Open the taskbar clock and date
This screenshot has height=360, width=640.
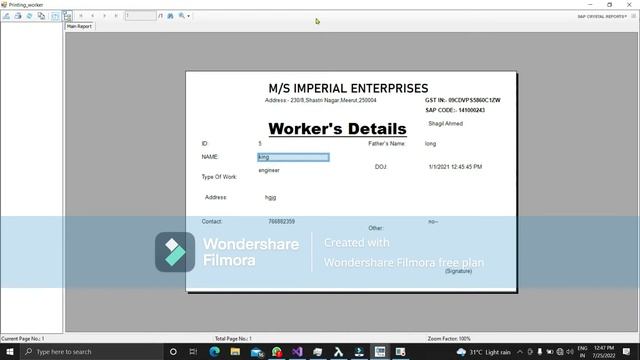[x=604, y=352]
